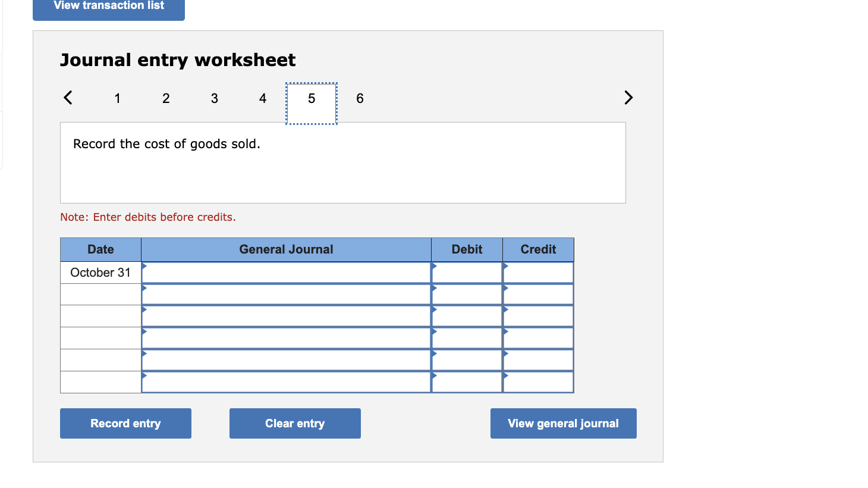This screenshot has height=488, width=868.
Task: Navigate back using the left chevron arrow
Action: tap(67, 97)
